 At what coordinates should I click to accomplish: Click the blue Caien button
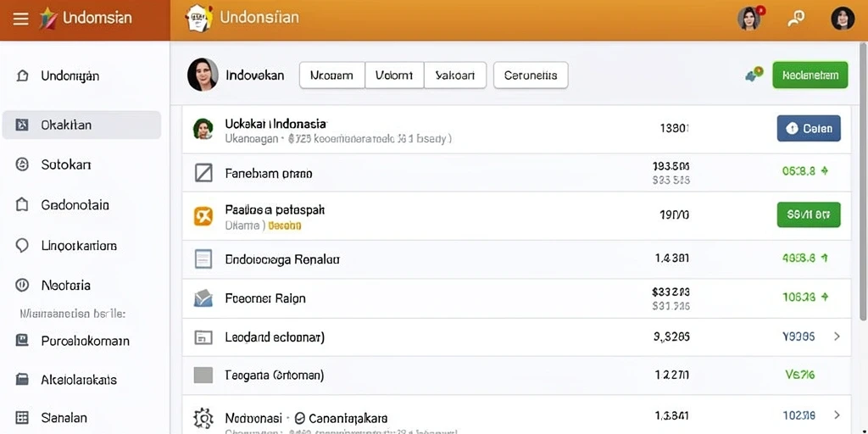pos(809,129)
